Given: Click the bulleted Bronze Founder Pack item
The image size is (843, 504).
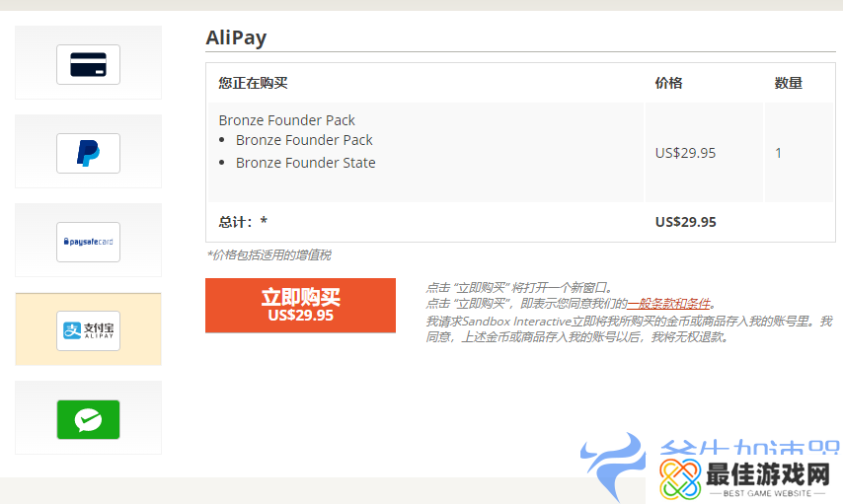Looking at the screenshot, I should tap(304, 140).
